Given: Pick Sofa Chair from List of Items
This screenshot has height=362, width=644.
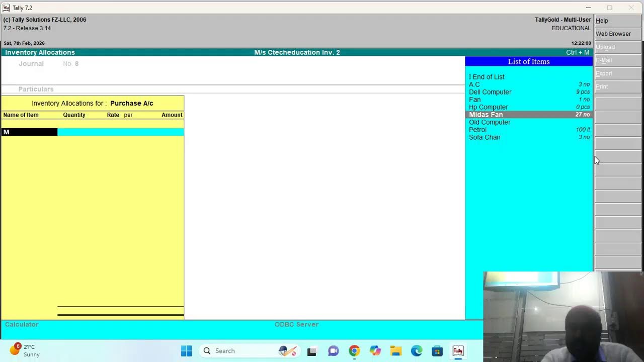Looking at the screenshot, I should pos(529,137).
